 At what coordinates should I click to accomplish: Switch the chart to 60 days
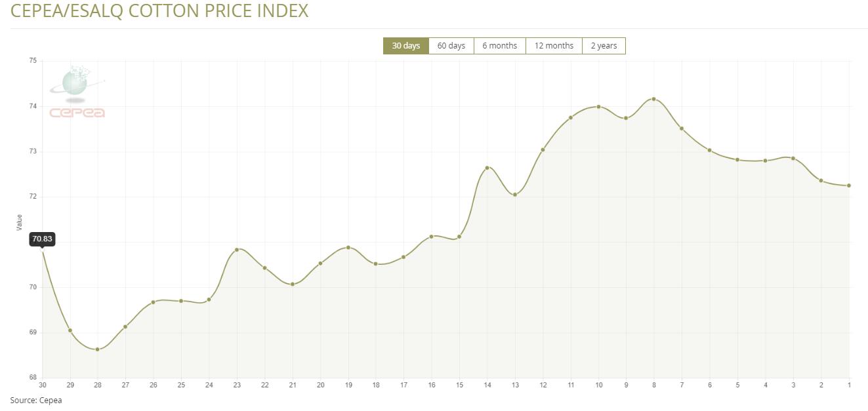[x=451, y=46]
